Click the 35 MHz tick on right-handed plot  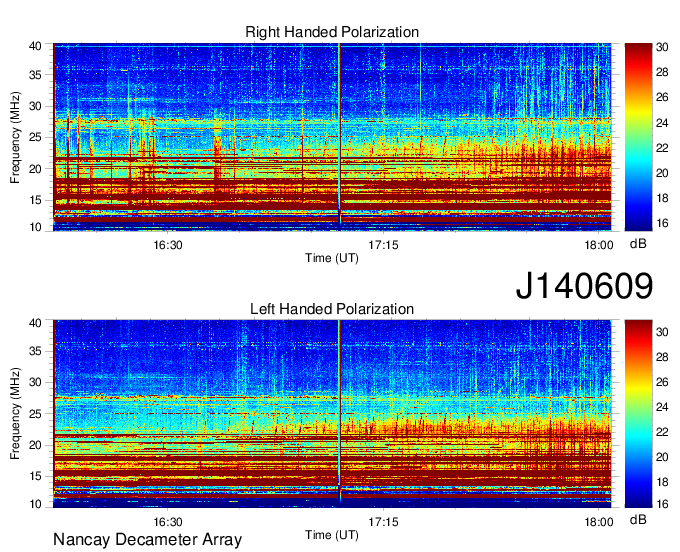[x=36, y=75]
